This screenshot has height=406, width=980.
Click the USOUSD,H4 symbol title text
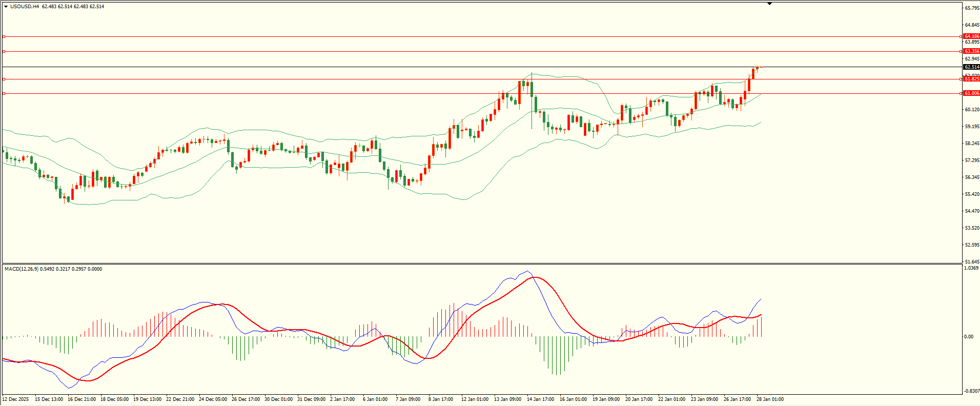pos(24,7)
